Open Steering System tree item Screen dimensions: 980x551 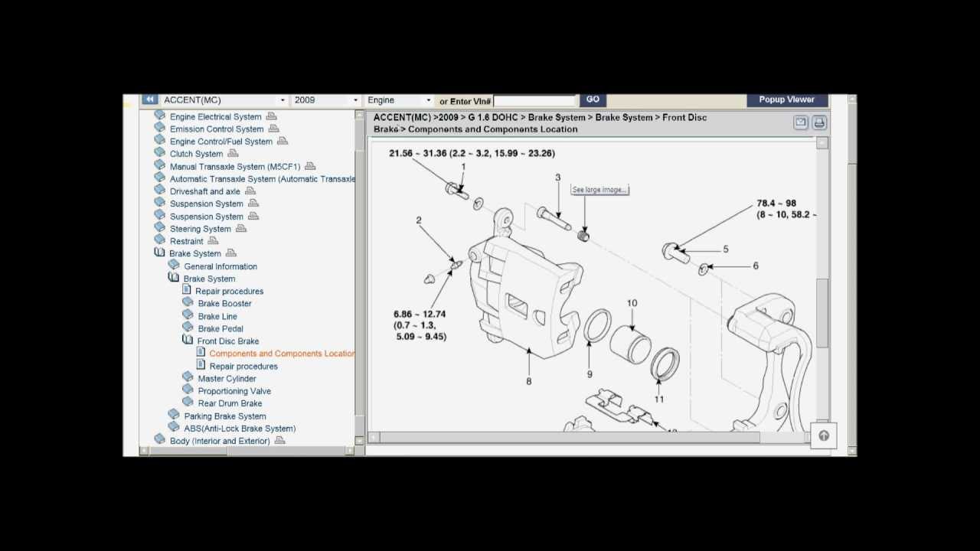(201, 229)
